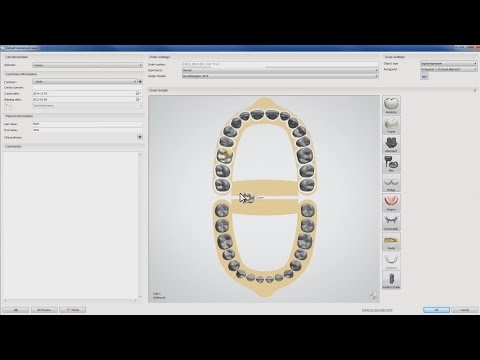Open the greyed Send information dropdown
The height and width of the screenshot is (360, 480).
(87, 106)
